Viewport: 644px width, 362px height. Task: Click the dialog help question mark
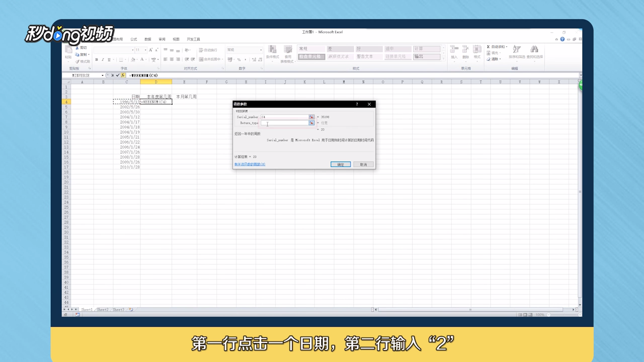coord(357,104)
